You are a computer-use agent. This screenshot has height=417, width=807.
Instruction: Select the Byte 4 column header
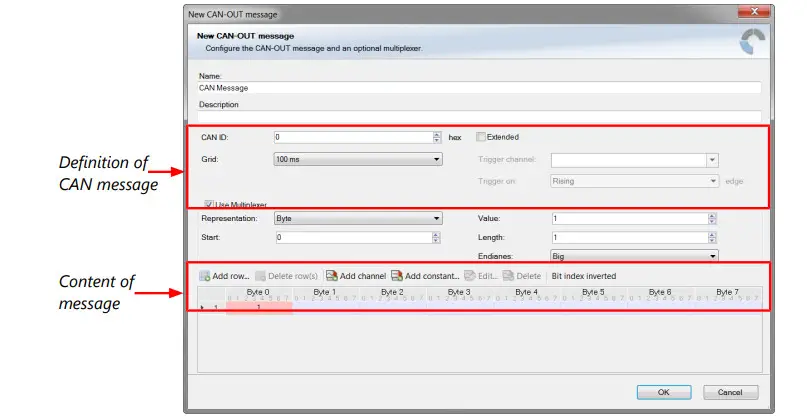point(527,294)
